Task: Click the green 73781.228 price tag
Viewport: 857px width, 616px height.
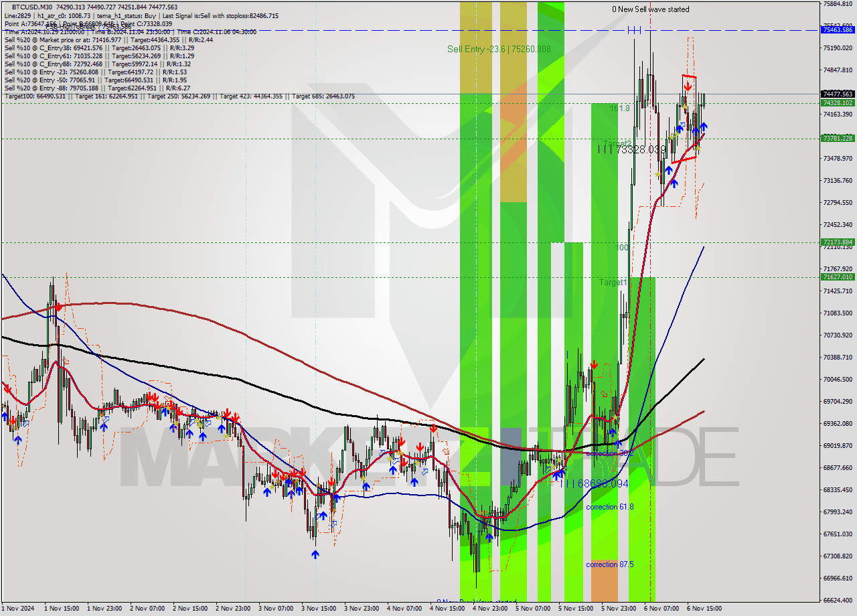Action: [x=838, y=138]
